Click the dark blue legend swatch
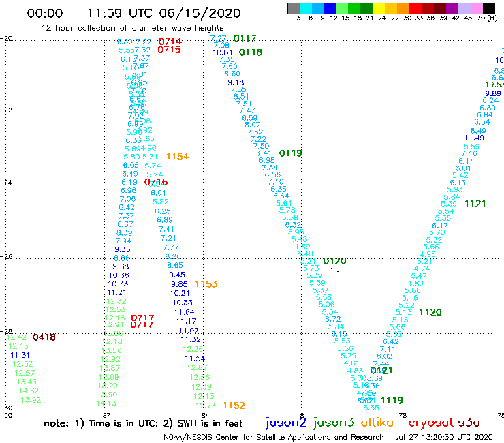 (x=330, y=8)
